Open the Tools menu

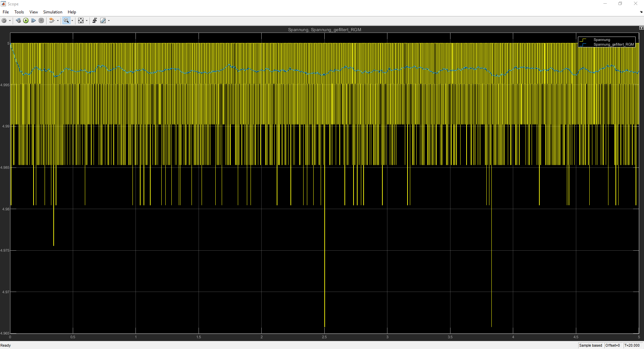[19, 12]
